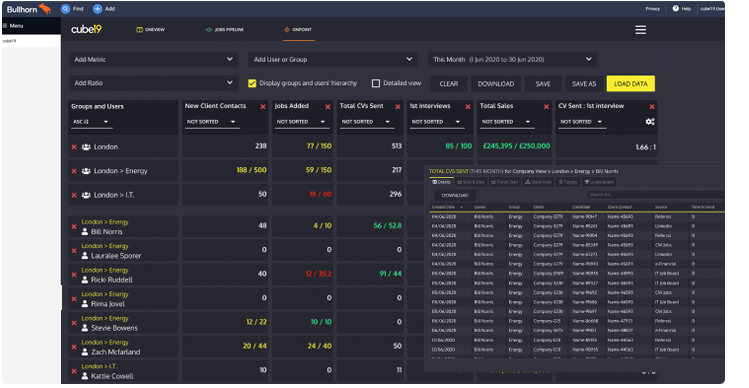
Task: Click the DOWNLOAD button beside CLEAR
Action: point(496,84)
